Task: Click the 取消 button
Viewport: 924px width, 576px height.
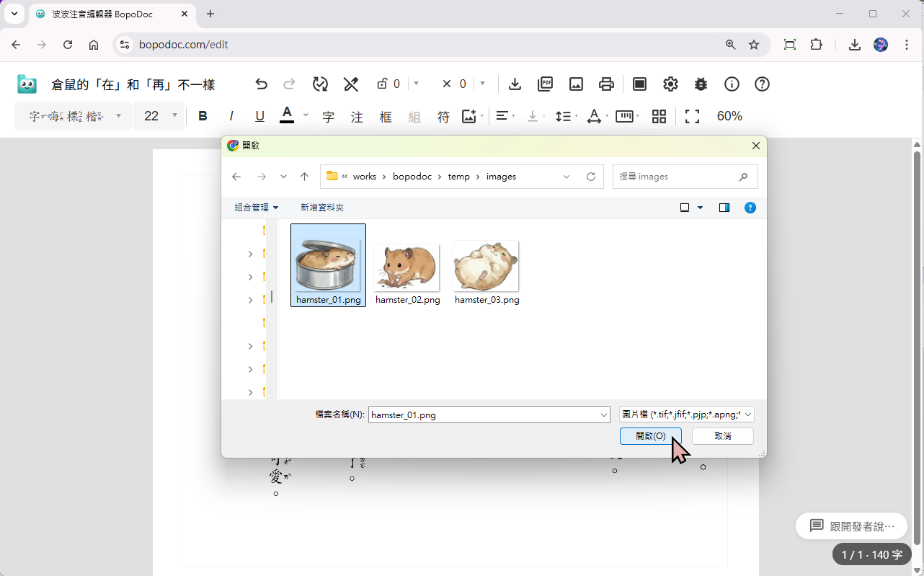Action: 722,436
